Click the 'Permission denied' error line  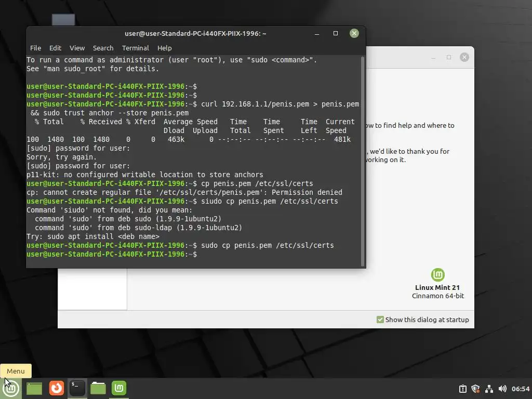(x=184, y=192)
